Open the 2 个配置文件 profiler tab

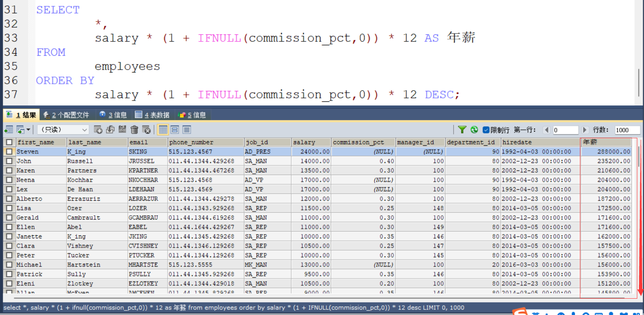[66, 115]
